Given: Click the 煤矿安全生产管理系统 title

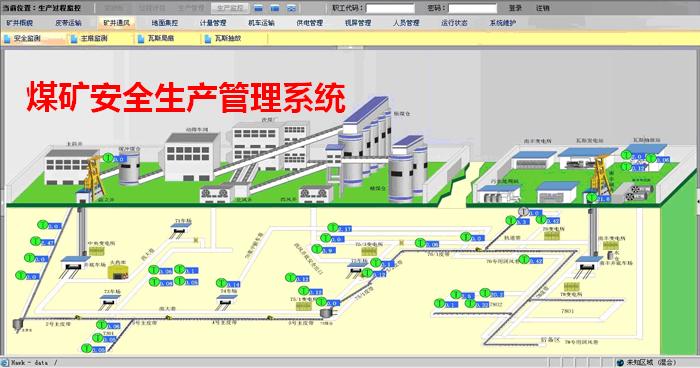Looking at the screenshot, I should 186,97.
